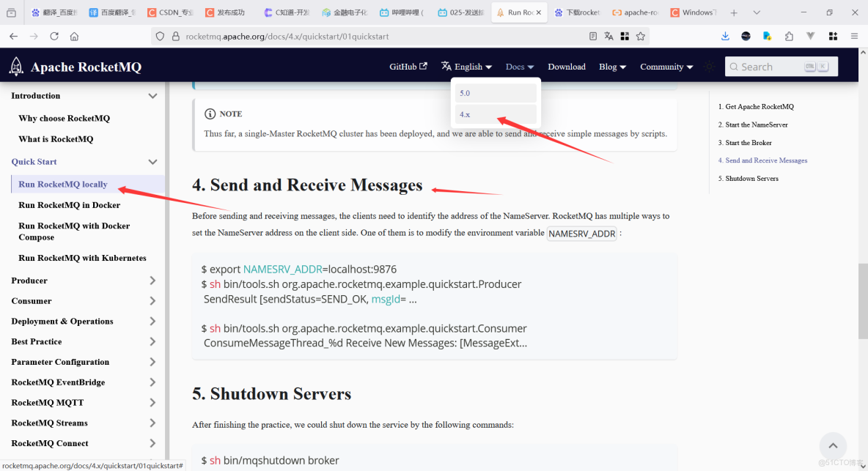The height and width of the screenshot is (471, 868).
Task: Open reader view icon in address bar
Action: (593, 37)
